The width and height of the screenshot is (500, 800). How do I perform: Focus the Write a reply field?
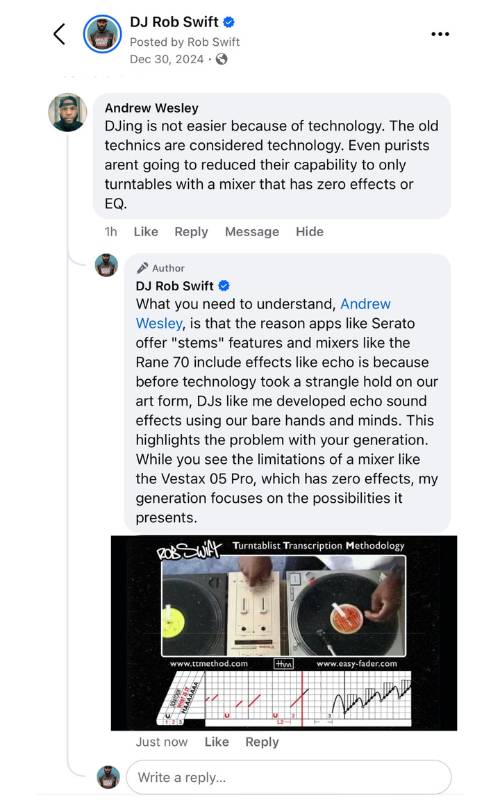(x=289, y=777)
